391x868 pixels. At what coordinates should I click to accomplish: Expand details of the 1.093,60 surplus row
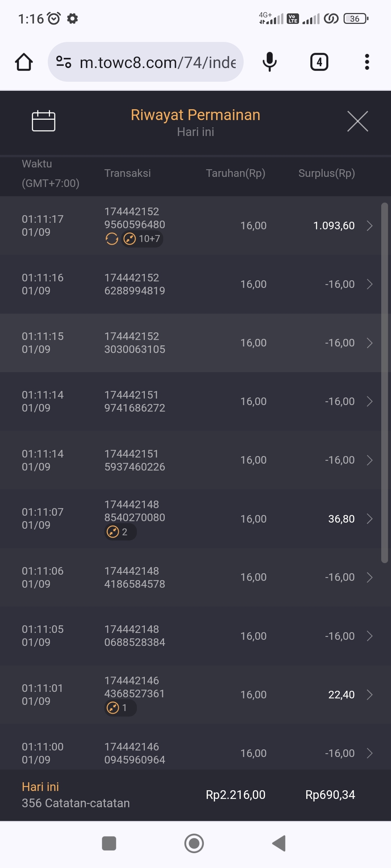[x=369, y=226]
